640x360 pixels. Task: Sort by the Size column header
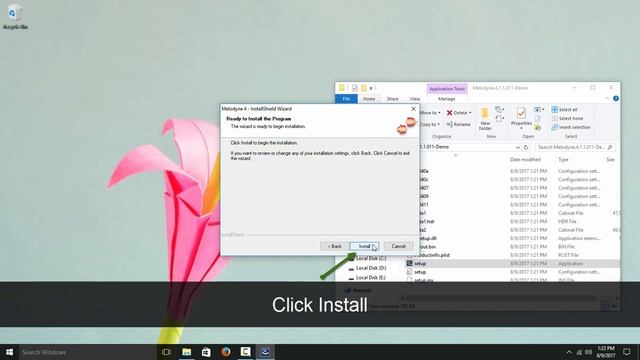(610, 160)
